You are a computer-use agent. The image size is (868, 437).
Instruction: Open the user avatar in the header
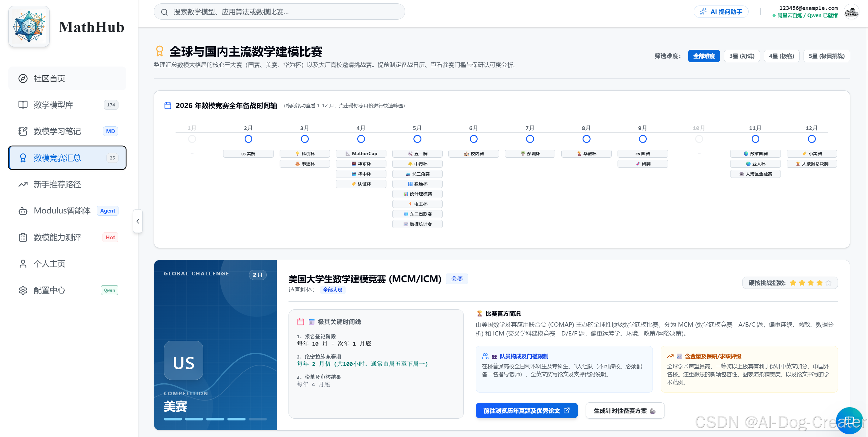(x=851, y=12)
